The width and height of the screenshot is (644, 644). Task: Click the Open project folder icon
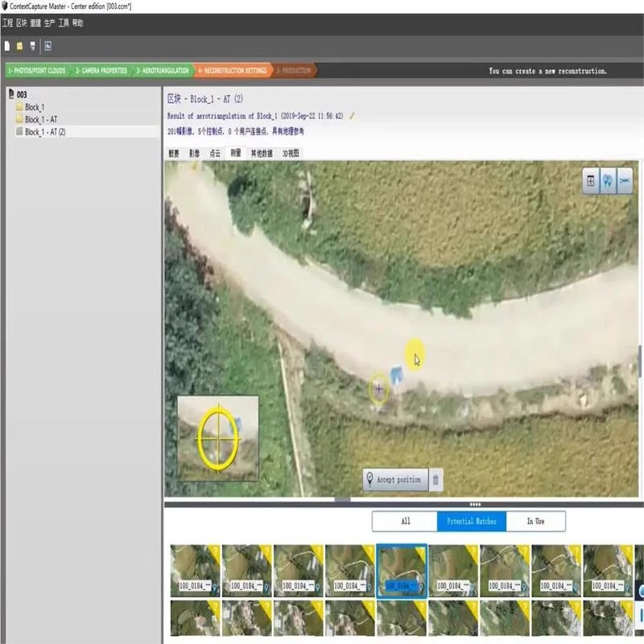[x=19, y=46]
